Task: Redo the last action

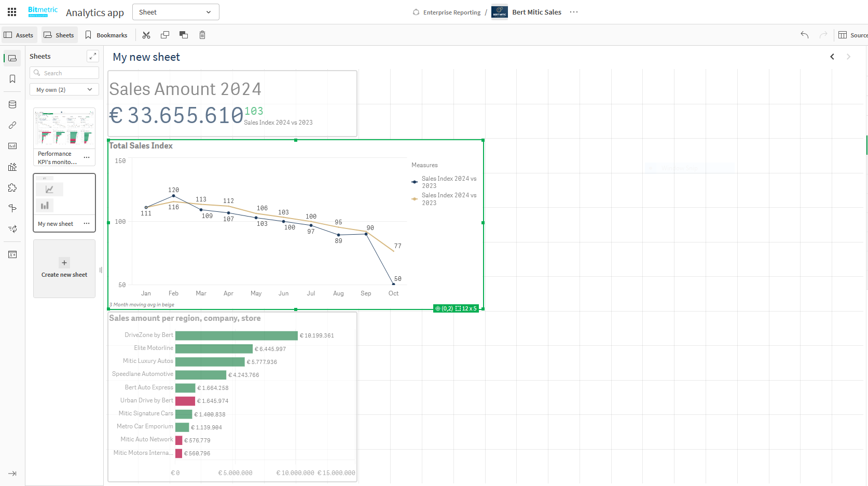Action: 823,35
